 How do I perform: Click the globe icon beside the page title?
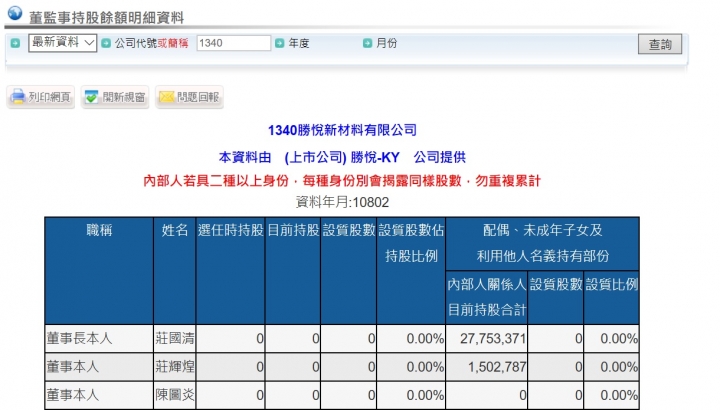click(x=15, y=13)
